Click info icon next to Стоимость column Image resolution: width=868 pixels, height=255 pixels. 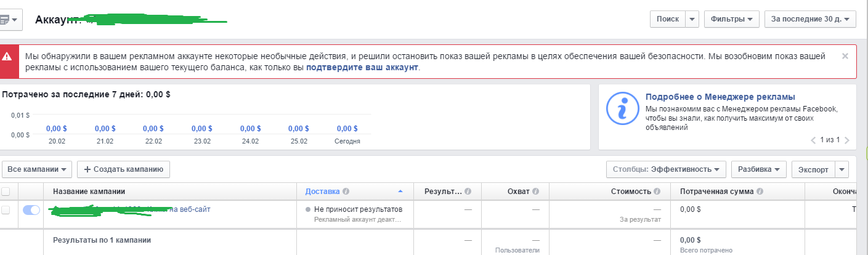point(657,192)
